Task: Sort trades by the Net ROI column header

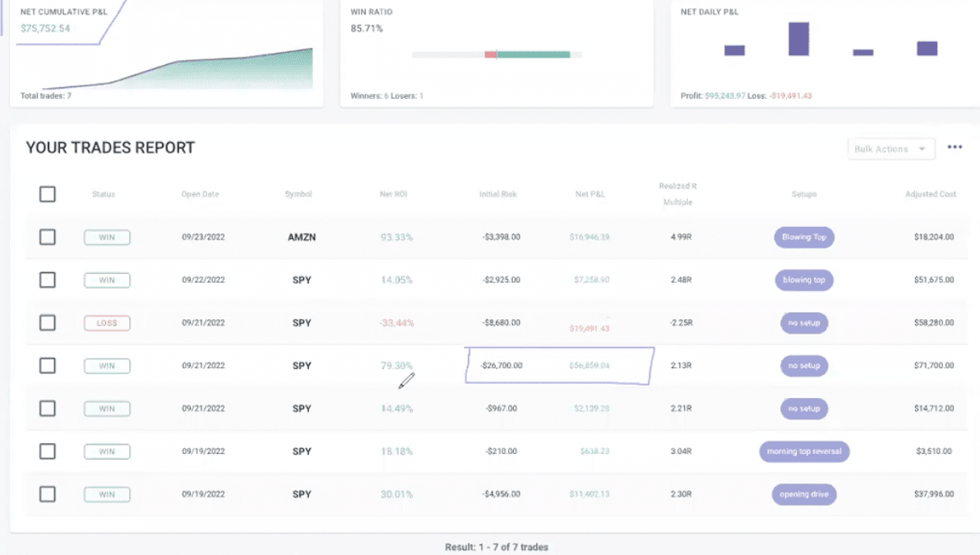Action: 394,195
